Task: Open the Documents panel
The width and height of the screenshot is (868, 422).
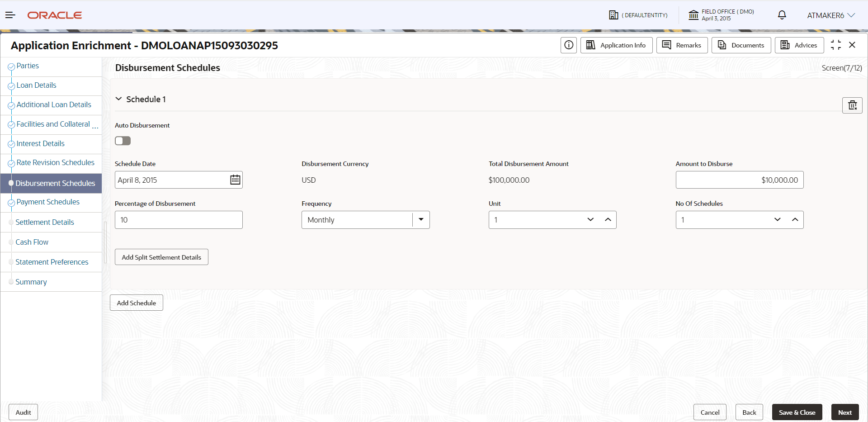Action: [x=741, y=45]
